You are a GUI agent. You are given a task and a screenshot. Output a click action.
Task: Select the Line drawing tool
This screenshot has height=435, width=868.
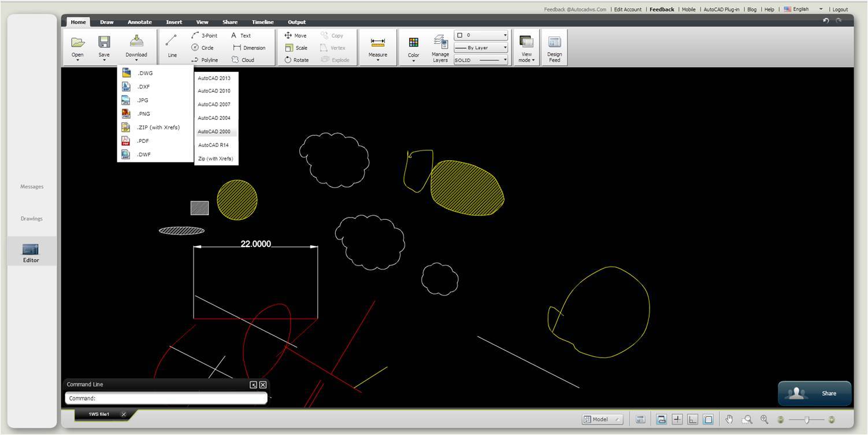(x=171, y=46)
